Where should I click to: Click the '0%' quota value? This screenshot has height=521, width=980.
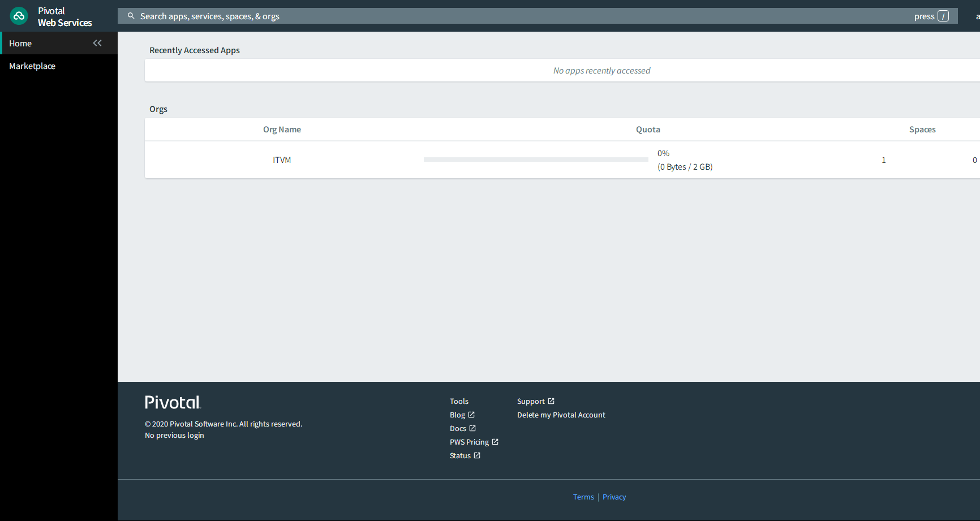tap(663, 153)
